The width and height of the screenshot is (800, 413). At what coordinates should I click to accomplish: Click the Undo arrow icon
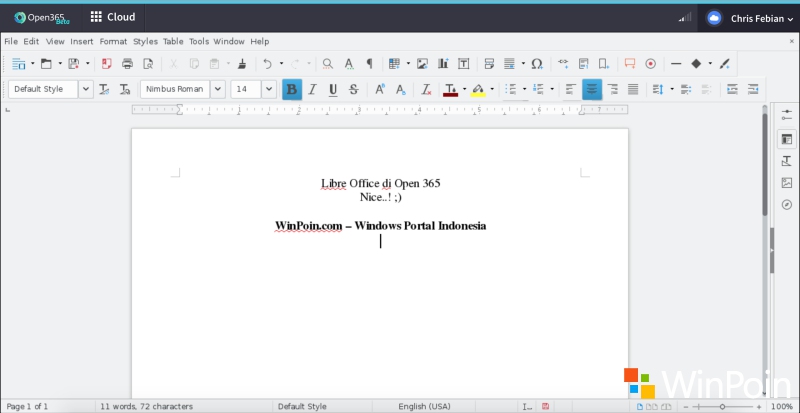pos(267,64)
